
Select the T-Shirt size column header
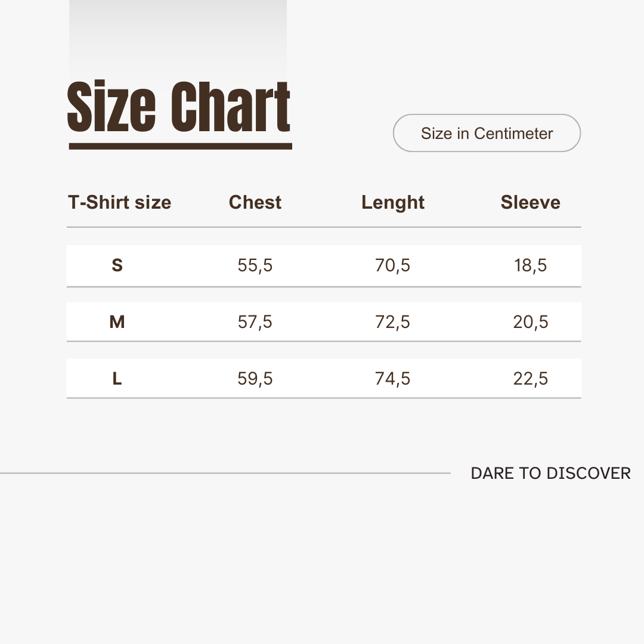pyautogui.click(x=119, y=203)
